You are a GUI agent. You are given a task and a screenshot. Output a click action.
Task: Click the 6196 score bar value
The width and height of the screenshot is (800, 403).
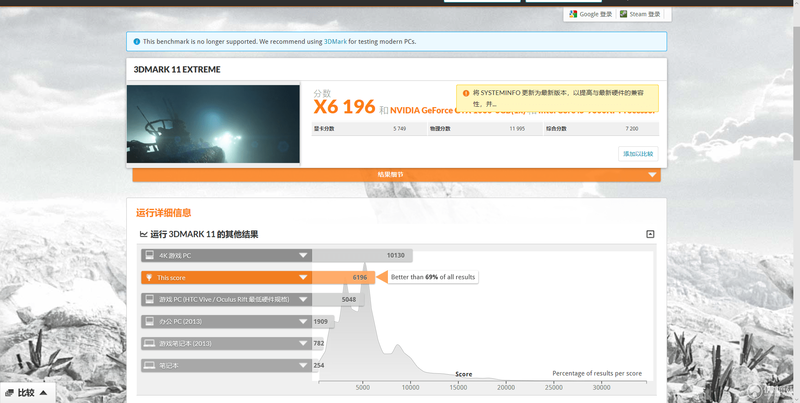point(360,278)
